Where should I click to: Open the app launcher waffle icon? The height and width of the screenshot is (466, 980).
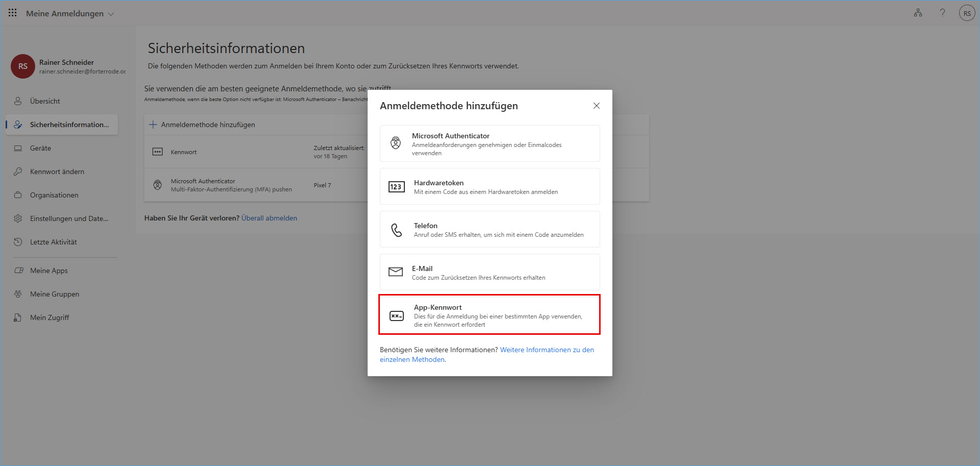13,13
